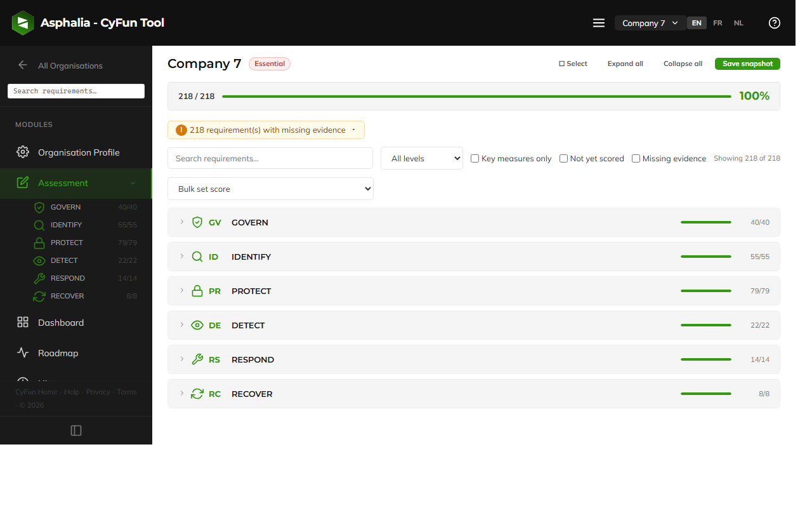Open the All levels dropdown
The width and height of the screenshot is (812, 508).
(x=421, y=158)
